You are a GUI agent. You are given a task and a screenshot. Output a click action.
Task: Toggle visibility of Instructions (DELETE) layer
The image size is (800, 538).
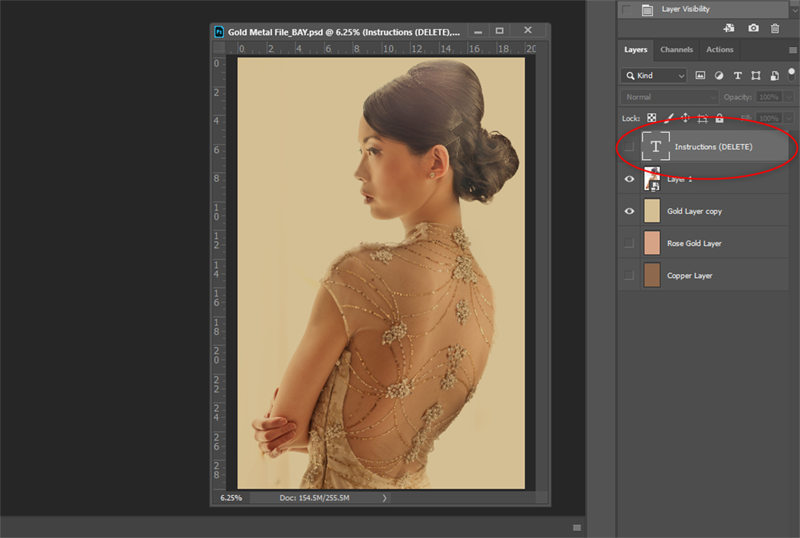[629, 147]
